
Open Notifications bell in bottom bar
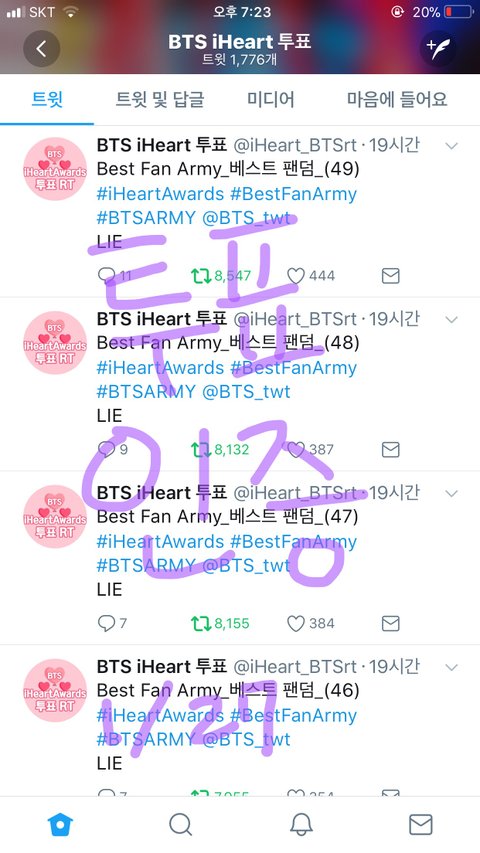[301, 825]
